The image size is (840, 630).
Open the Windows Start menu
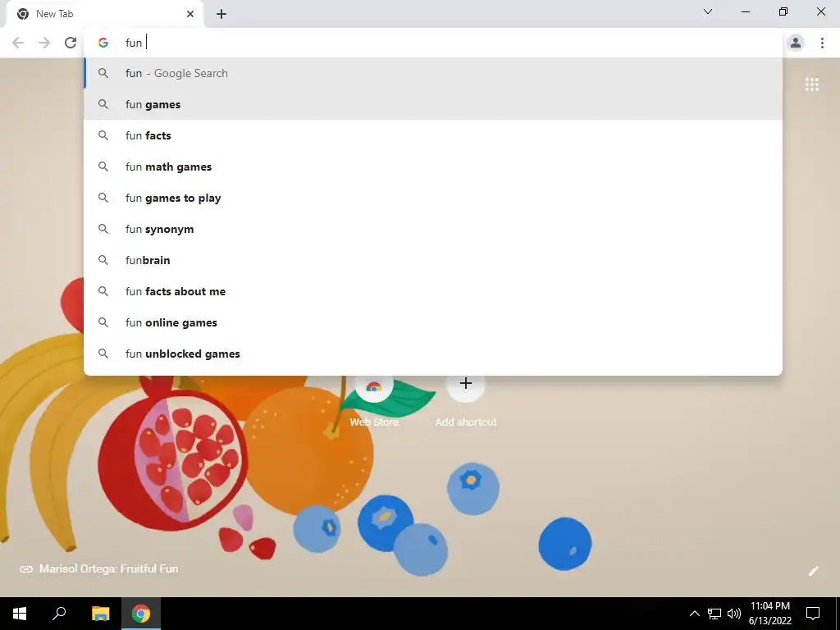click(x=20, y=614)
